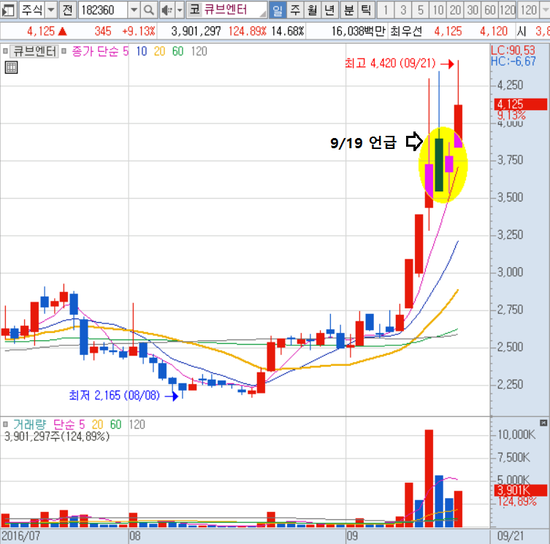This screenshot has height=544, width=550.
Task: Choose the 1 interval button
Action: pos(385,10)
